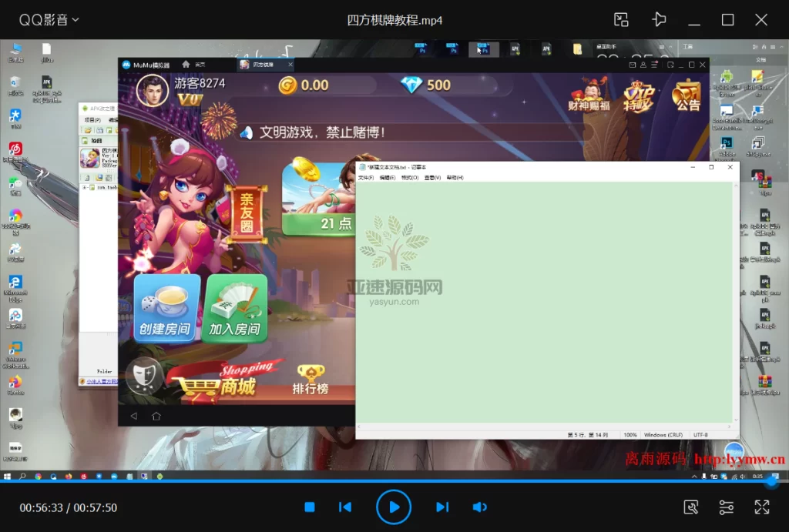Tap the 创建房间 button
The image size is (789, 532).
tap(166, 308)
